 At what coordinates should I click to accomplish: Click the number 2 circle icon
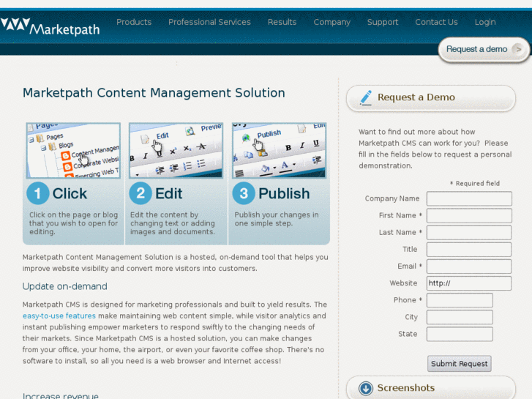tap(141, 193)
